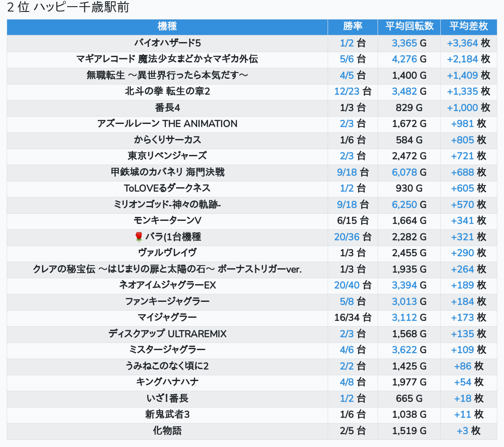Click the マイジャグラー machine name

167,317
